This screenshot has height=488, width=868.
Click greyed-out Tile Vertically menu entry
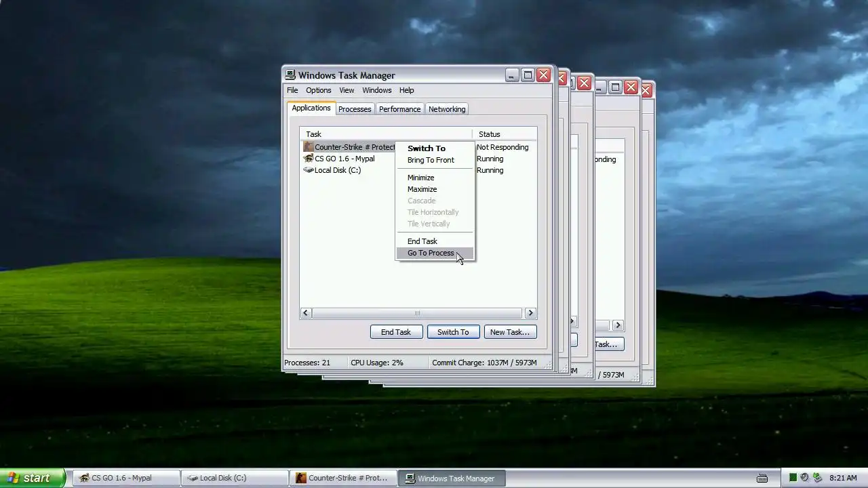[x=435, y=224]
